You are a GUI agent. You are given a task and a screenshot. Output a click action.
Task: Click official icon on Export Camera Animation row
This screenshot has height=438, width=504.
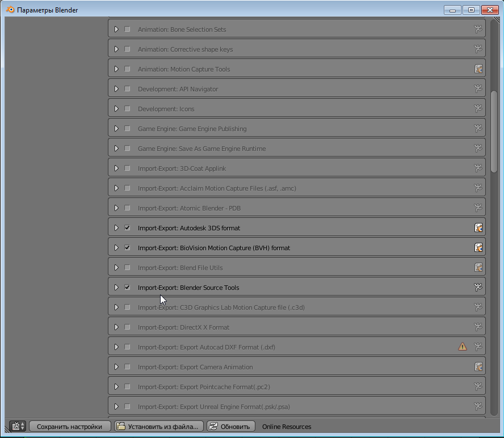click(x=478, y=367)
